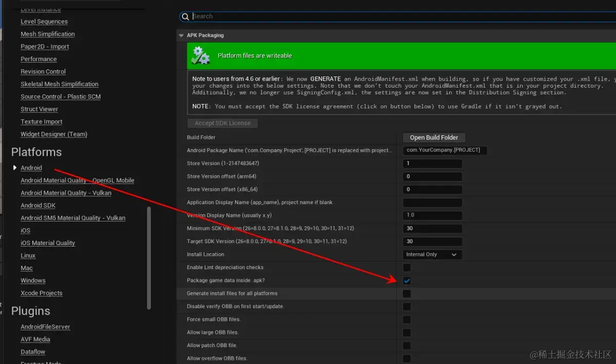Click the Minimum SDK Version field

(432, 229)
